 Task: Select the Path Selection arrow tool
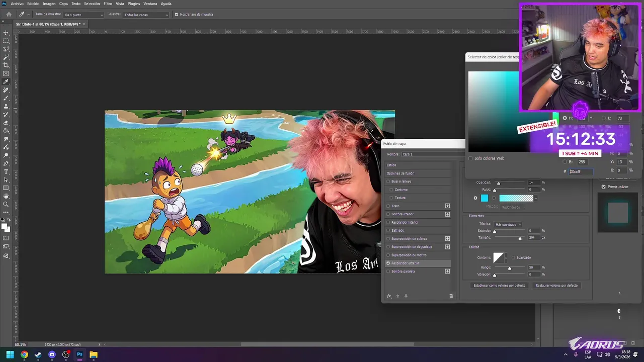(x=6, y=179)
